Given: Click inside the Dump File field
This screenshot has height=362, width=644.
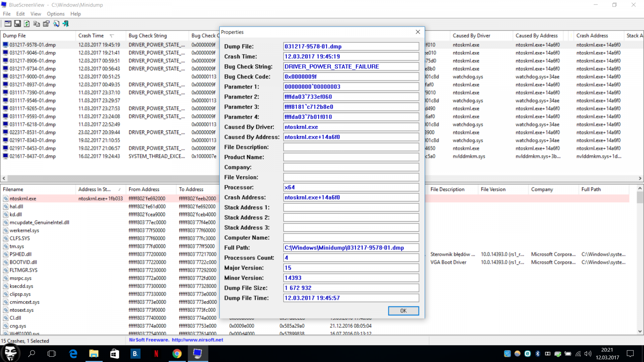Looking at the screenshot, I should (x=351, y=46).
